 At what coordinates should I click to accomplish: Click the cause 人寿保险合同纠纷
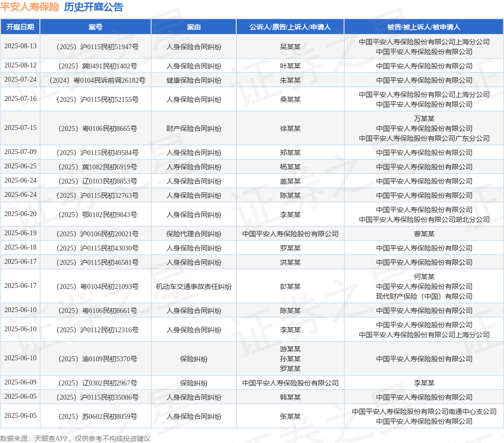(x=194, y=167)
